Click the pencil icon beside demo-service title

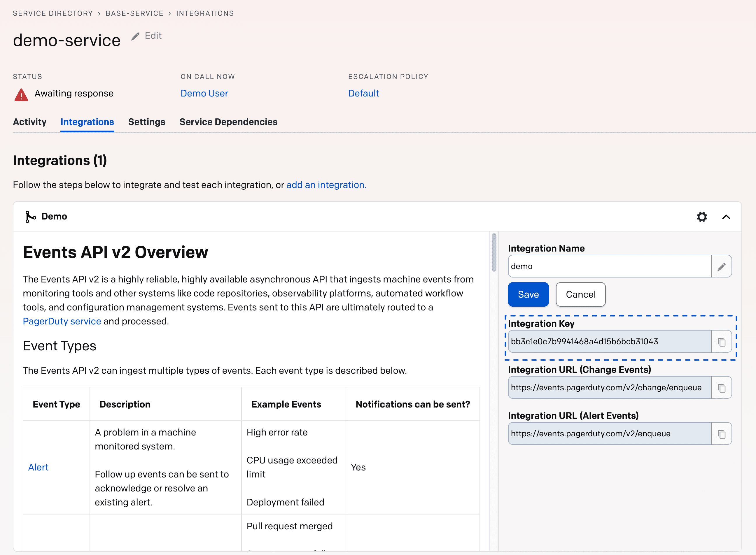click(135, 36)
